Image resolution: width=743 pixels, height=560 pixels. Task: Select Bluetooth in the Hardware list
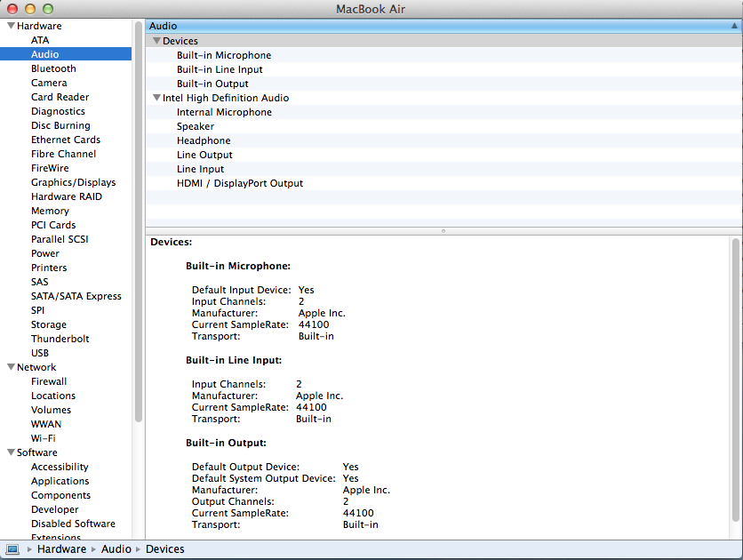coord(53,68)
